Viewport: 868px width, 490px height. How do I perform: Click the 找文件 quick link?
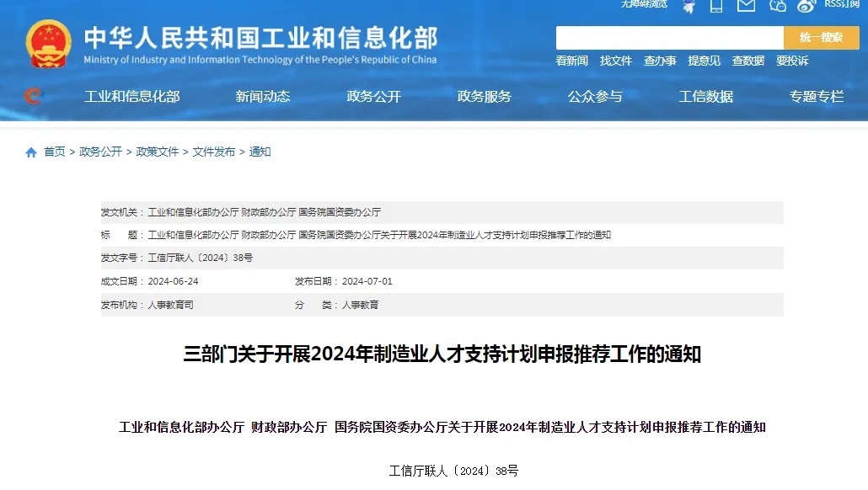(616, 61)
